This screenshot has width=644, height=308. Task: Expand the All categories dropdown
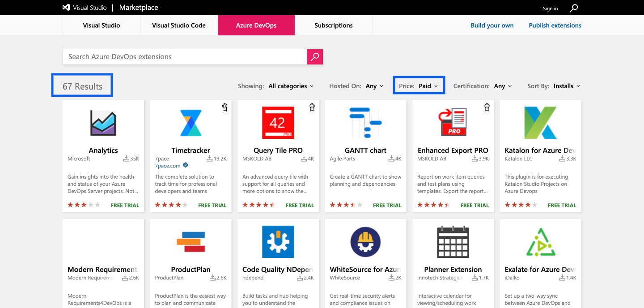[291, 86]
